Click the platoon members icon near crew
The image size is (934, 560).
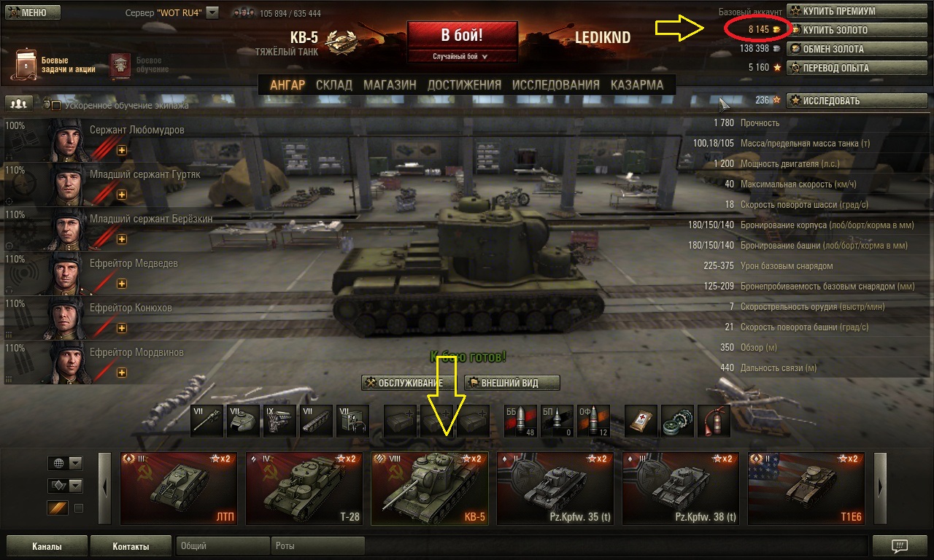[x=20, y=104]
